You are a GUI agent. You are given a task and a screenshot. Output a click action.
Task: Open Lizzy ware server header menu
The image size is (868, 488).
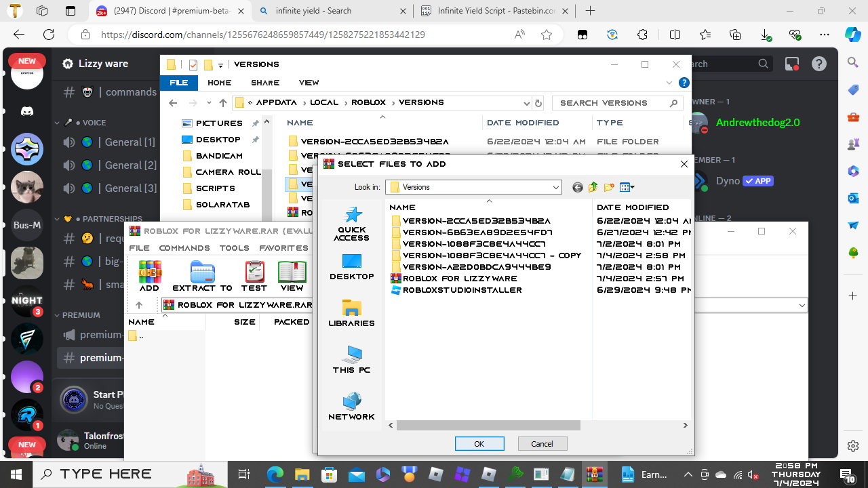pyautogui.click(x=102, y=64)
